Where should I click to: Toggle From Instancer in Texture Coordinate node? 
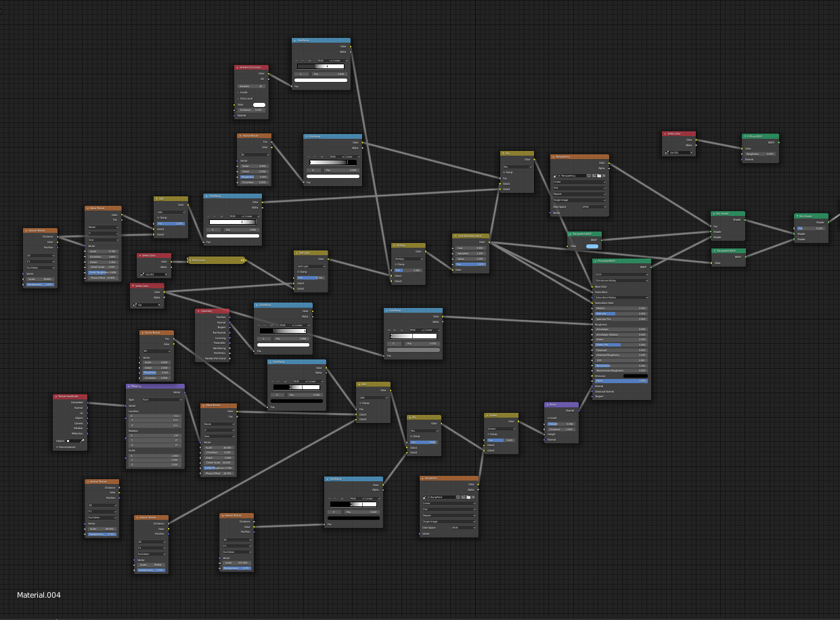point(57,447)
